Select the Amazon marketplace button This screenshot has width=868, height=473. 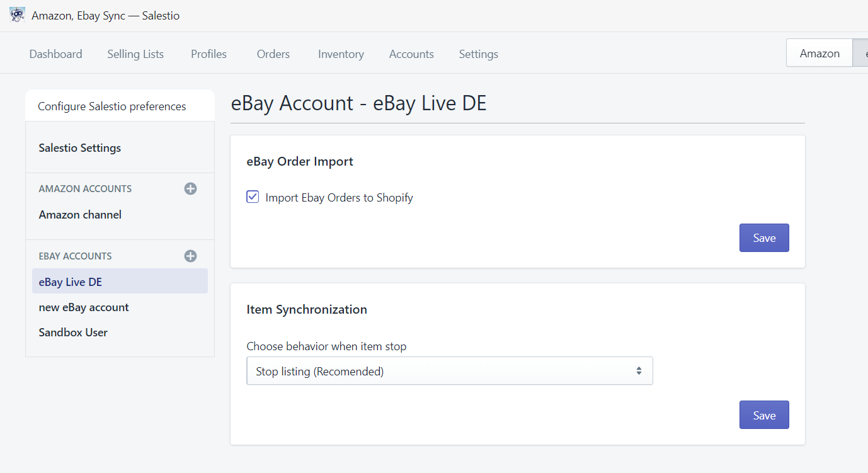819,54
